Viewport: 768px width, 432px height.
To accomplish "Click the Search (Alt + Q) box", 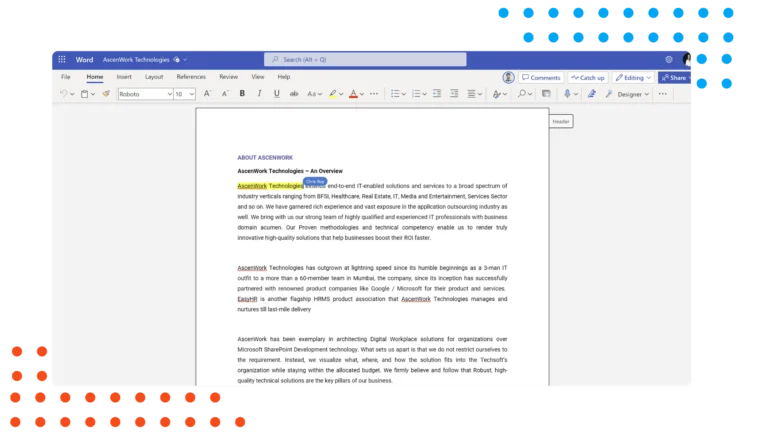I will point(365,59).
